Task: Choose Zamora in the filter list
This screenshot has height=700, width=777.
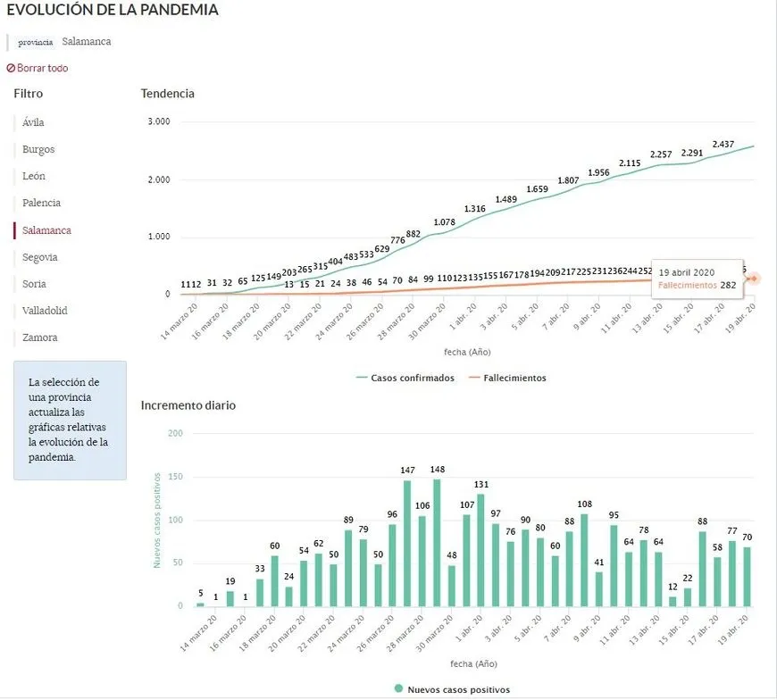Action: pos(39,337)
